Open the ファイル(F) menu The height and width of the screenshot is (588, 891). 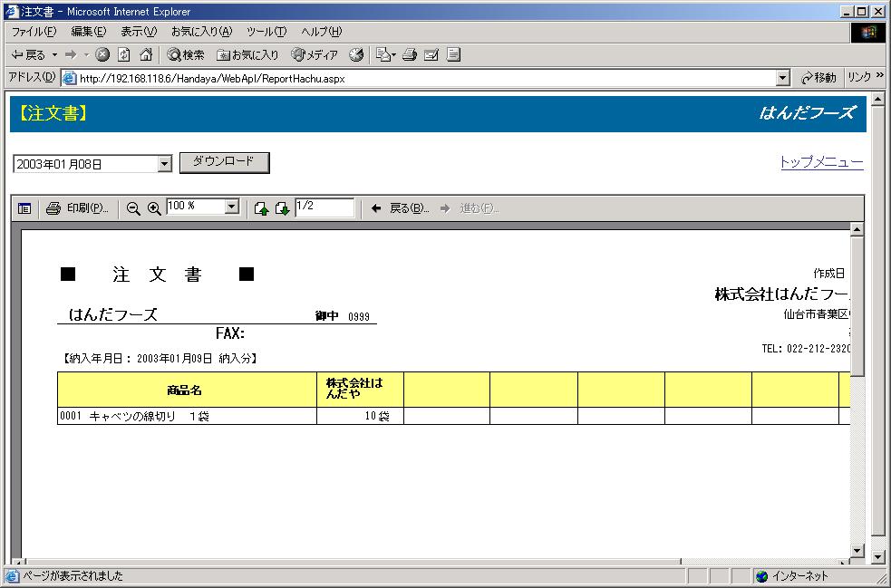[34, 32]
